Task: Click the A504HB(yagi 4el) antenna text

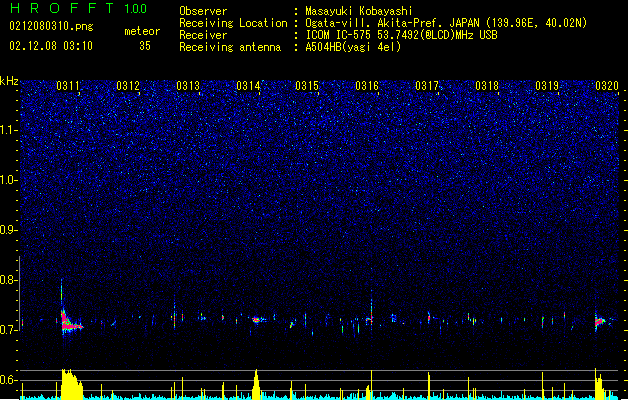Action: pyautogui.click(x=353, y=47)
